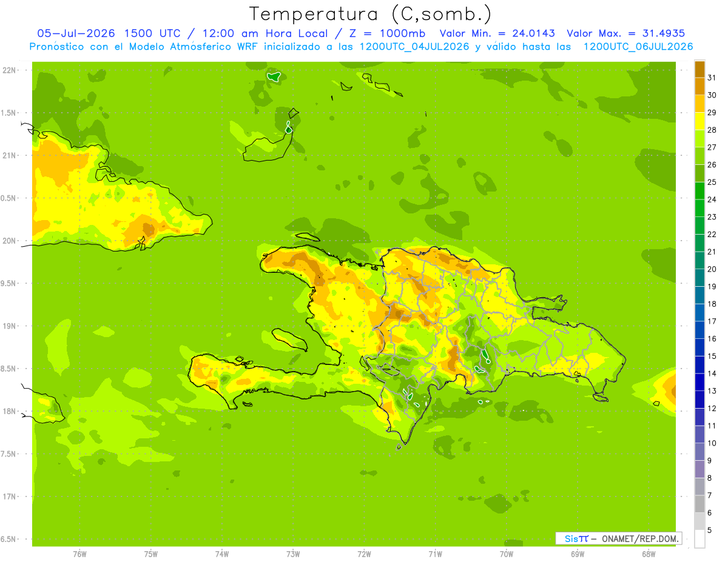Click the 'ONAMET/REP.DOM.' credit label

[640, 538]
